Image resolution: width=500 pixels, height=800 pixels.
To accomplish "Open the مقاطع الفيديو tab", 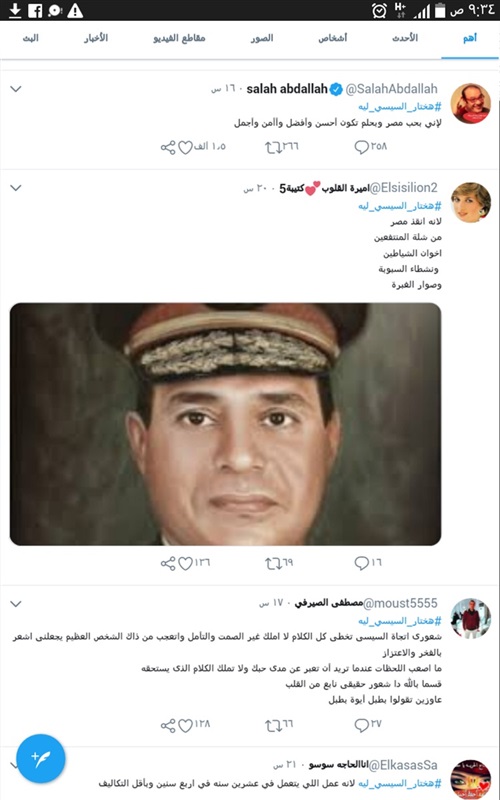I will click(179, 38).
